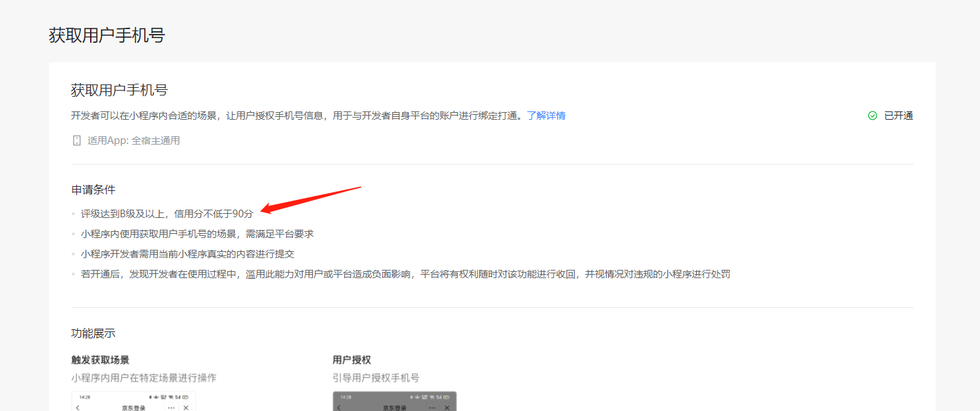
Task: Click the green check icon beside 已开通
Action: [x=872, y=116]
